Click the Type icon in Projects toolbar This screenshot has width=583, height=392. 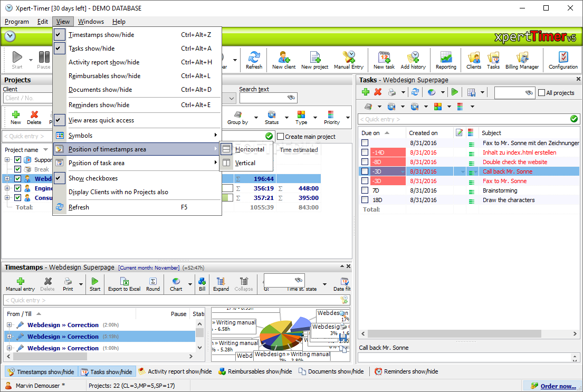point(301,118)
